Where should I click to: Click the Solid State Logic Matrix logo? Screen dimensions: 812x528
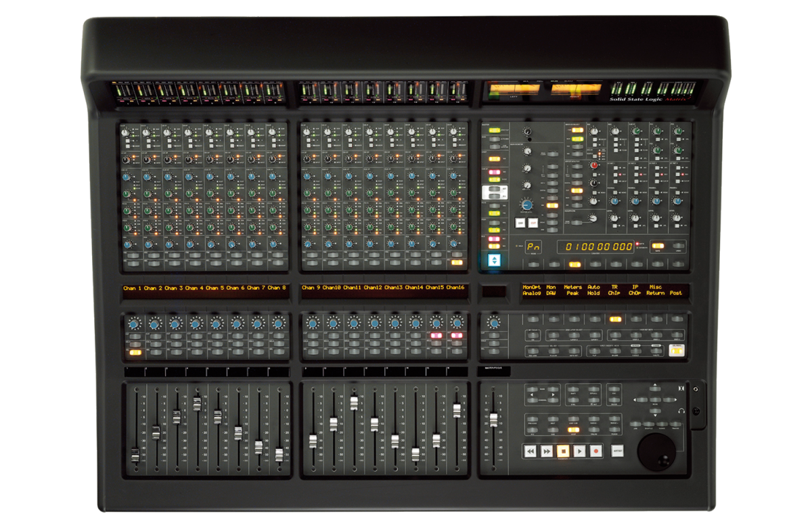point(650,100)
